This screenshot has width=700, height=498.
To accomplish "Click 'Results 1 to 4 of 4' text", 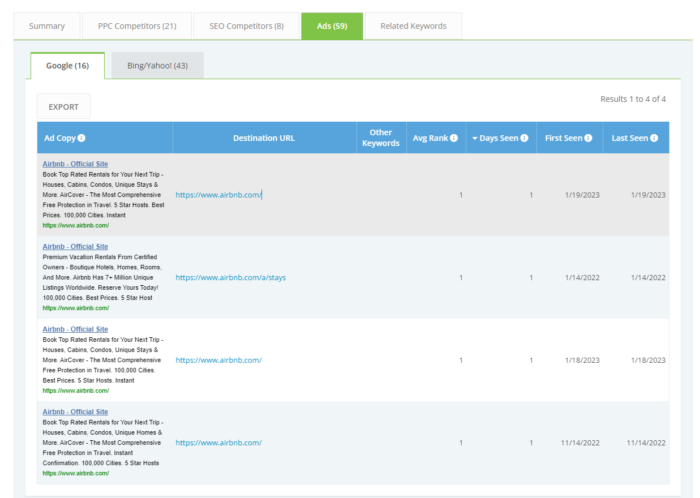I will [633, 99].
